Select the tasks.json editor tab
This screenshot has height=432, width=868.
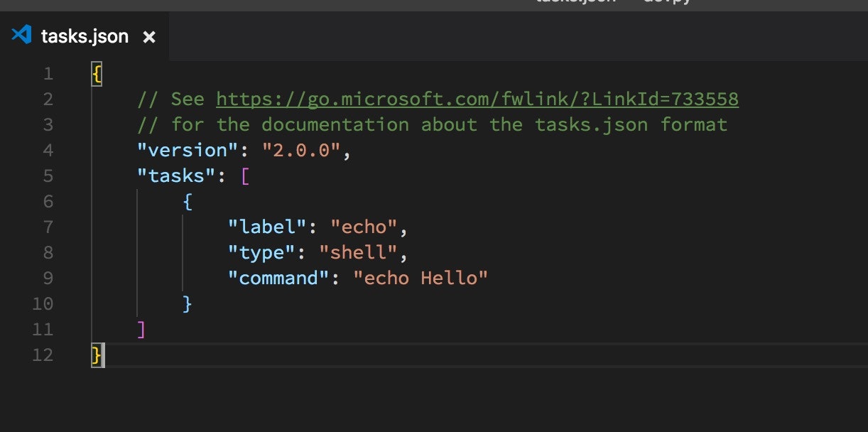click(x=85, y=36)
